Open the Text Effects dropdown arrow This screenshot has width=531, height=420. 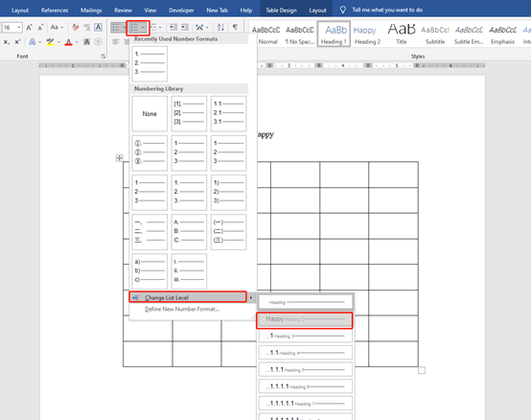pos(40,42)
